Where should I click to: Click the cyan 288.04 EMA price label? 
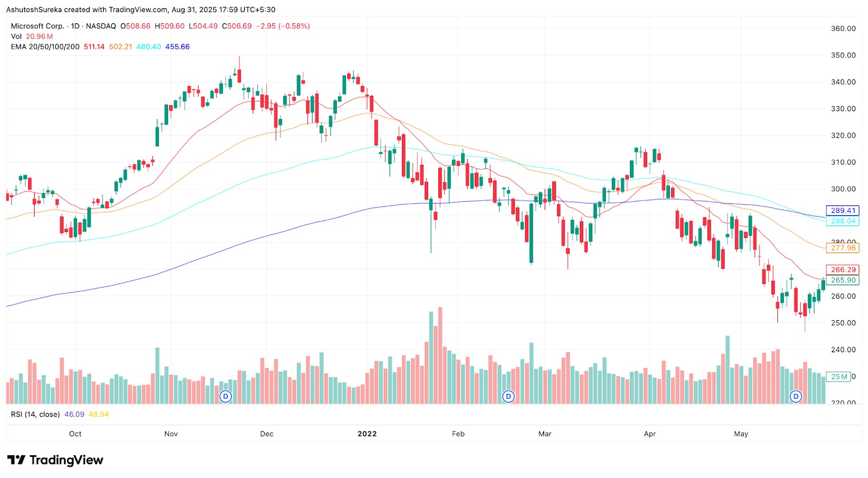click(843, 221)
